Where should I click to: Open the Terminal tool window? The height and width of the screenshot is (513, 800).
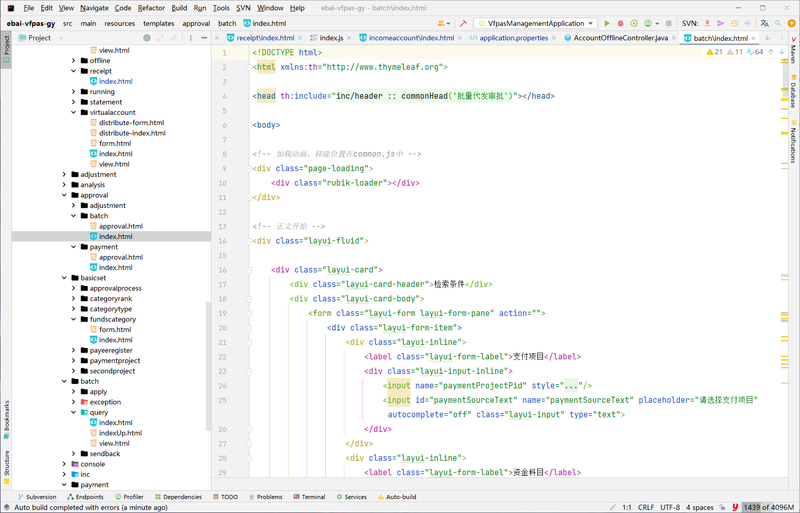pyautogui.click(x=313, y=496)
